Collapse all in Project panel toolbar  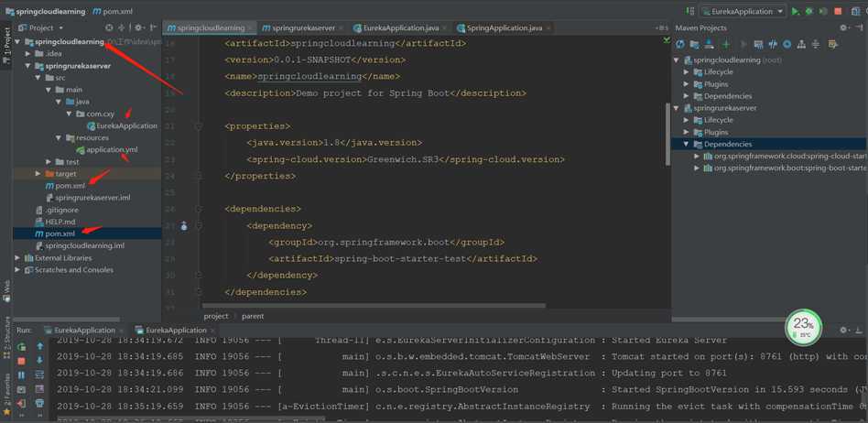click(121, 27)
